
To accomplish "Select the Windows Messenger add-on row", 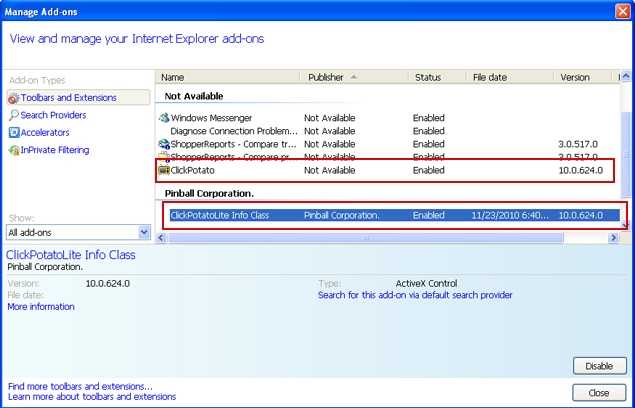I will pos(388,118).
